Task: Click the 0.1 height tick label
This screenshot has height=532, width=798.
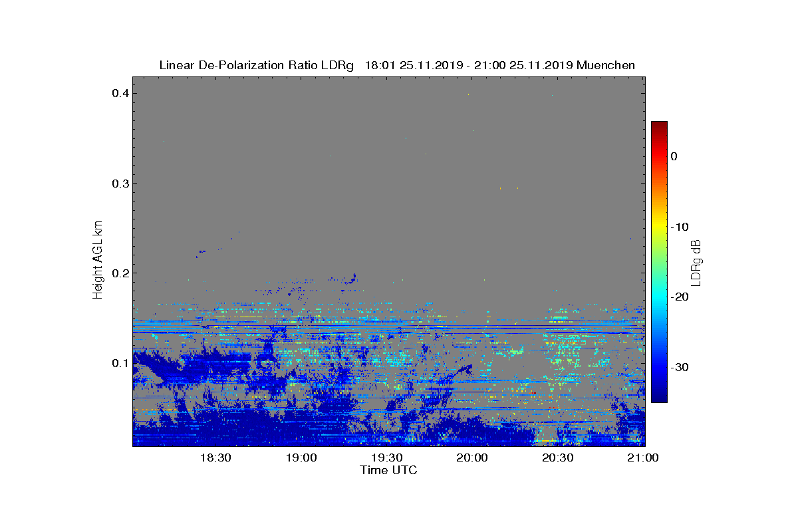Action: click(119, 363)
